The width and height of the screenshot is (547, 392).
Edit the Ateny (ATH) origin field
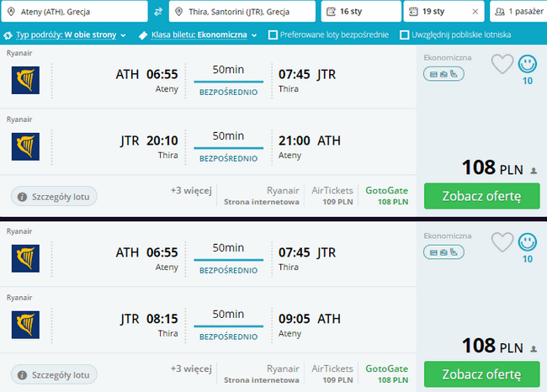pos(74,12)
